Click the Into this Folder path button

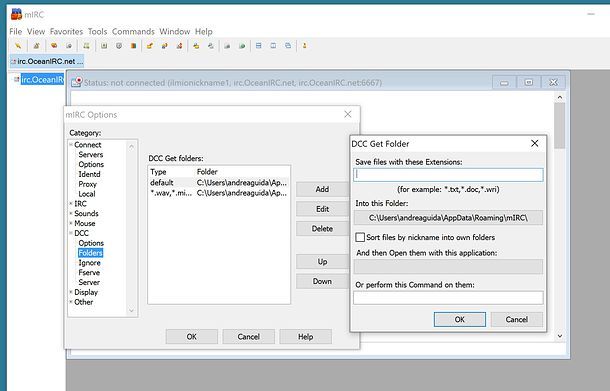pos(448,218)
